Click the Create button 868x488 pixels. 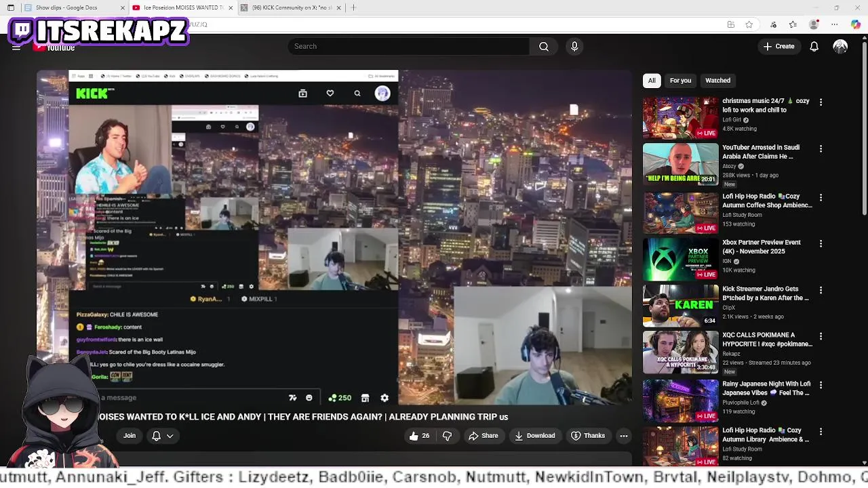[x=778, y=46]
